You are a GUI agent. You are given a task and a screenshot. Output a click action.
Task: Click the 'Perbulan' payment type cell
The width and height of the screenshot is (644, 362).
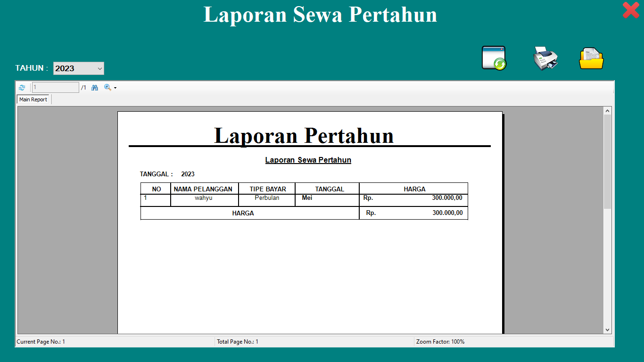coord(267,198)
